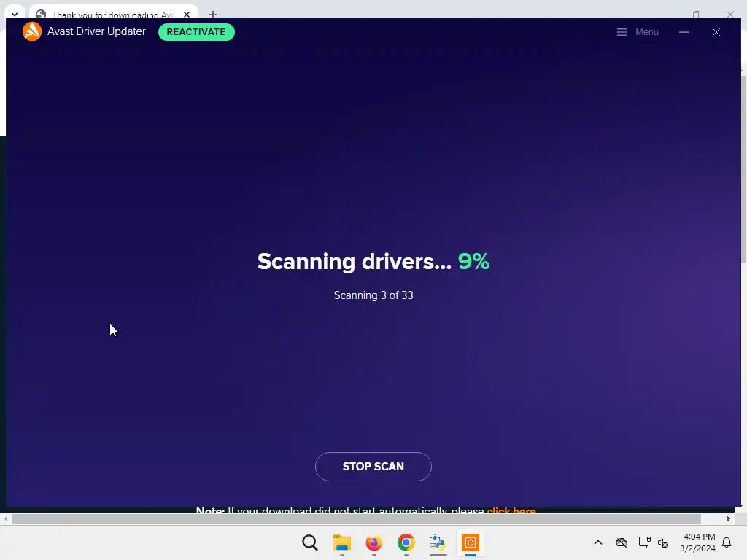Viewport: 747px width, 560px height.
Task: Open the Menu hamburger icon
Action: (622, 32)
